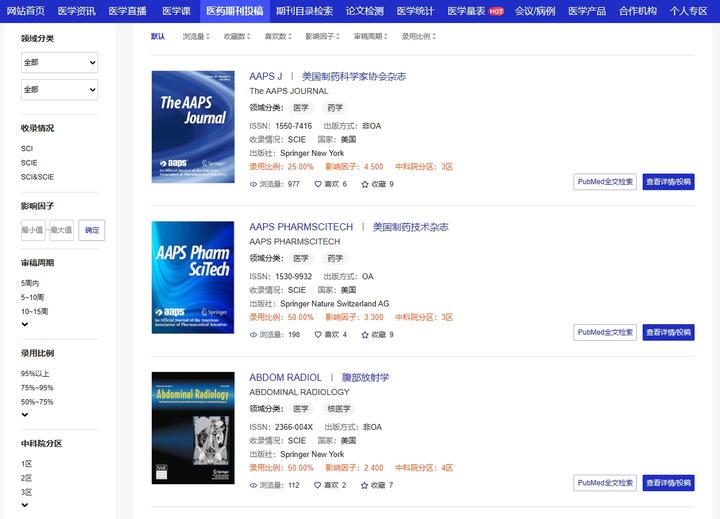Open the 会议/病例 menu item
This screenshot has height=519, width=720.
click(535, 11)
